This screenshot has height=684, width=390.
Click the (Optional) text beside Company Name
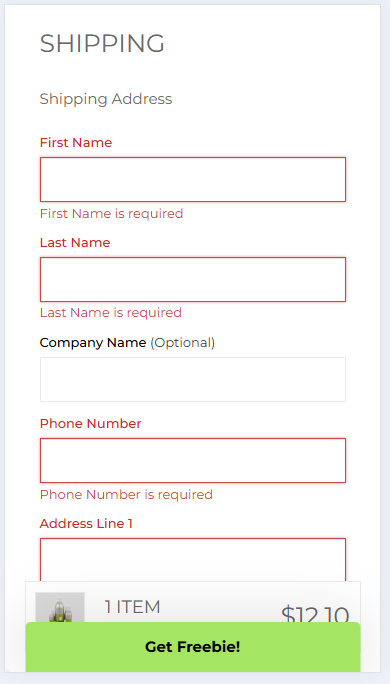[183, 342]
